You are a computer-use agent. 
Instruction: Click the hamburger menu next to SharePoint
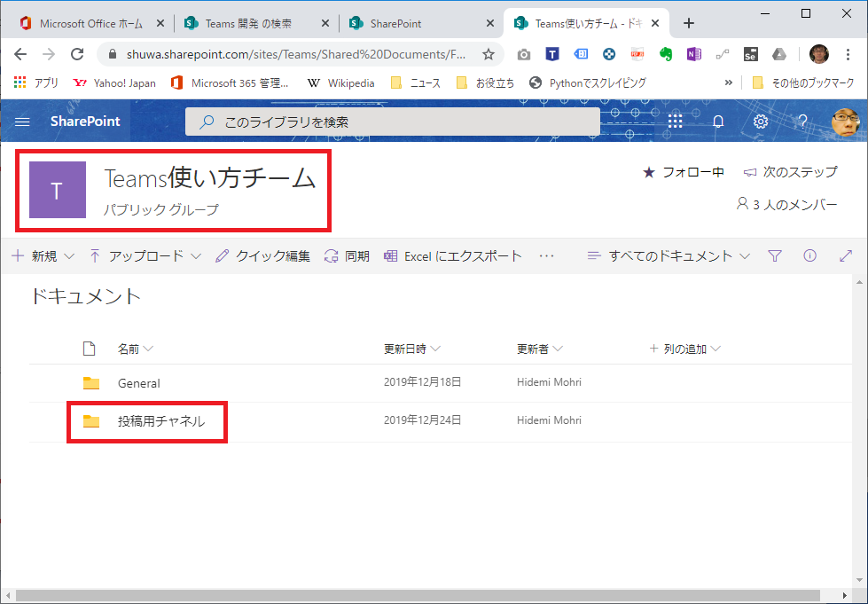[x=23, y=122]
